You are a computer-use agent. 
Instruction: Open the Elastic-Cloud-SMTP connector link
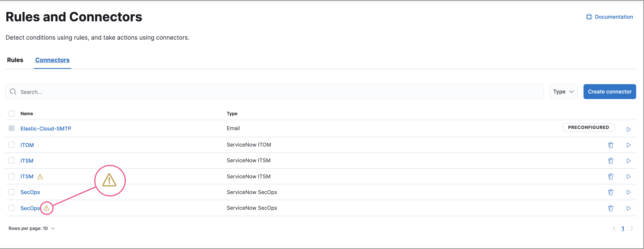46,128
